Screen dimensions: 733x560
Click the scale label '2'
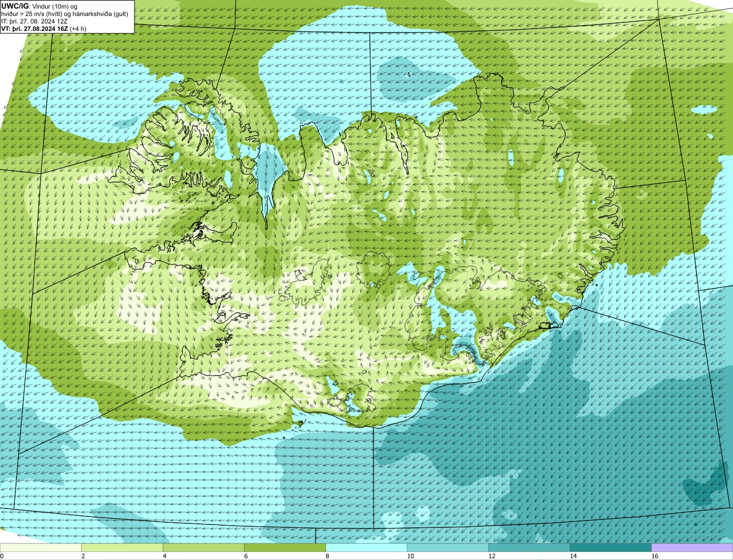(83, 556)
